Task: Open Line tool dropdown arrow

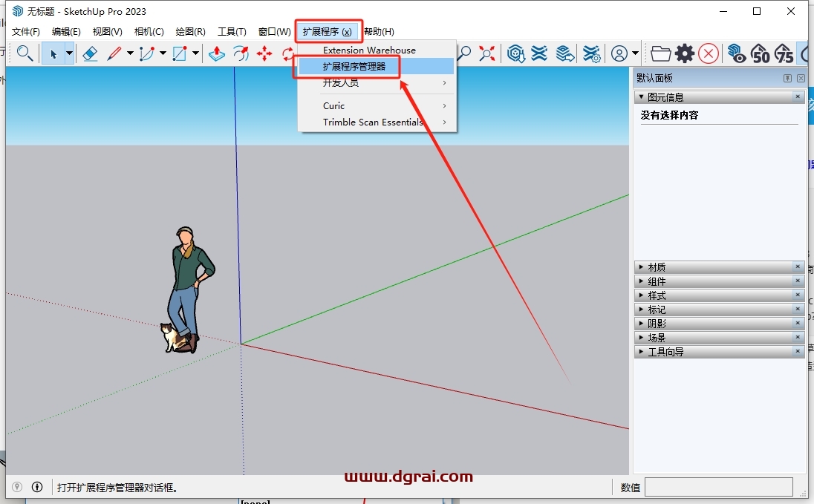Action: [130, 53]
